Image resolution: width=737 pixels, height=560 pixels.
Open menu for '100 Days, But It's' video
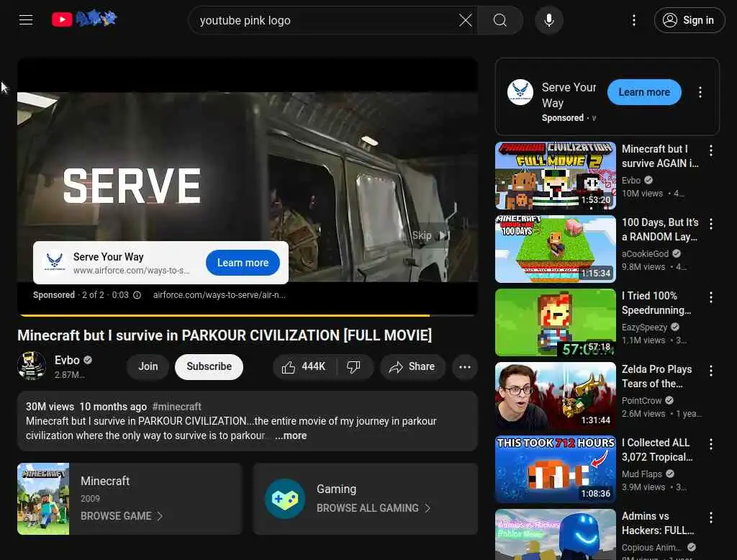[x=710, y=224]
